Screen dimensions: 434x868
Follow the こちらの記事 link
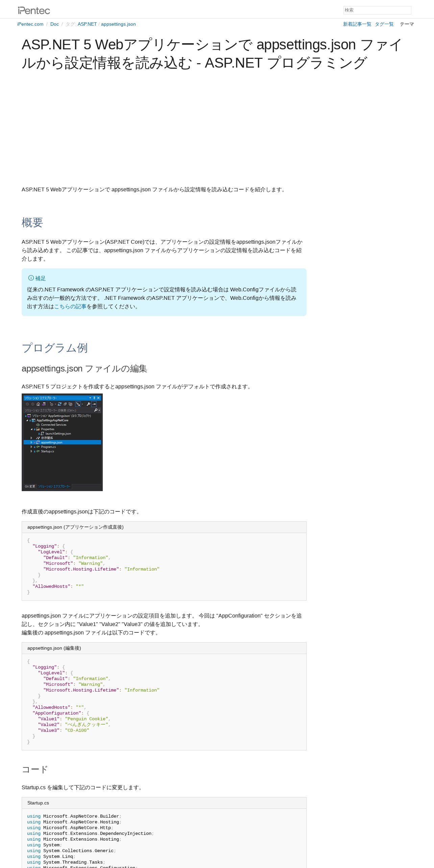(x=70, y=306)
